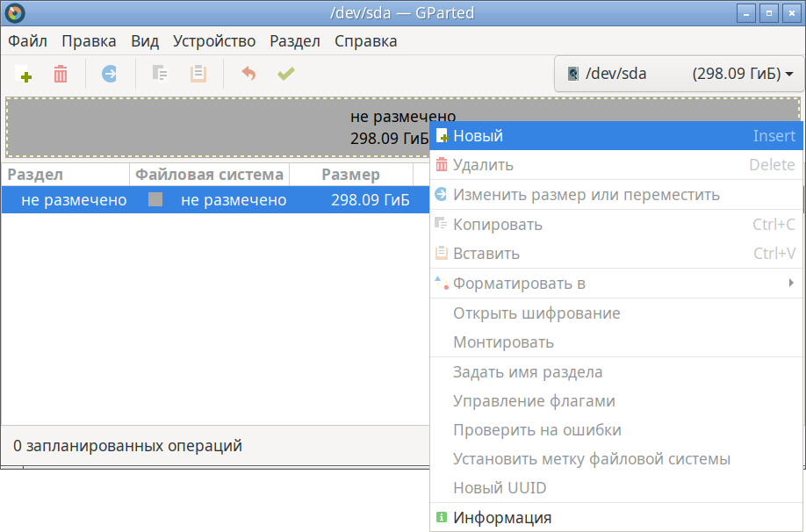Image resolution: width=806 pixels, height=532 pixels.
Task: Select Изменить размер или переместить entry
Action: click(x=615, y=195)
